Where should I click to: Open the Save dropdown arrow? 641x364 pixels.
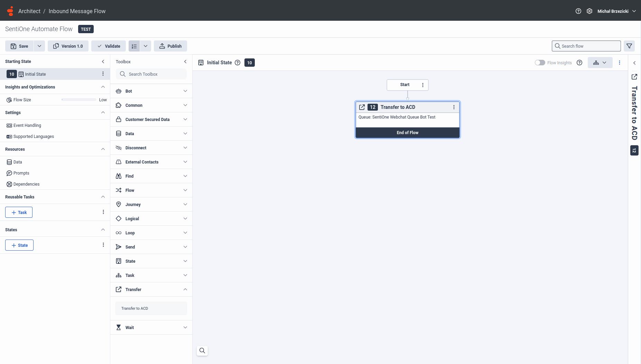click(x=39, y=46)
